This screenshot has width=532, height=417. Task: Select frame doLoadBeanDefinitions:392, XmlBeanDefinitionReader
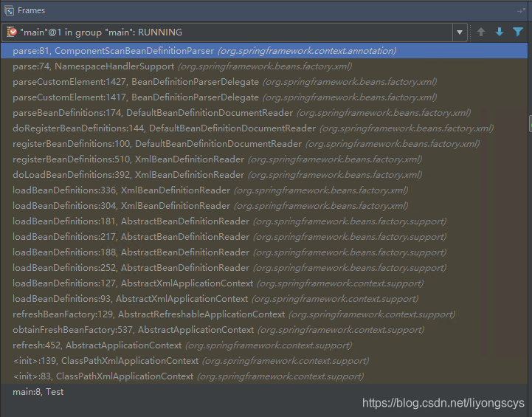click(x=264, y=175)
